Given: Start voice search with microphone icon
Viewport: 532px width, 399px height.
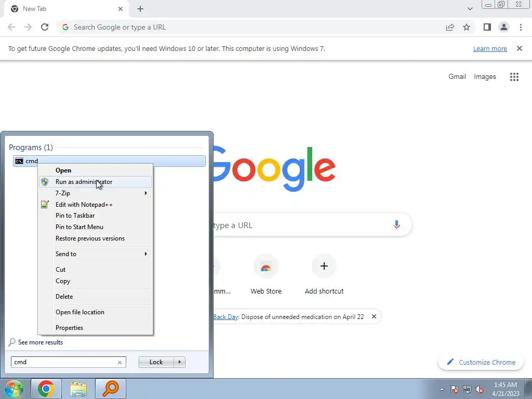Looking at the screenshot, I should point(396,224).
